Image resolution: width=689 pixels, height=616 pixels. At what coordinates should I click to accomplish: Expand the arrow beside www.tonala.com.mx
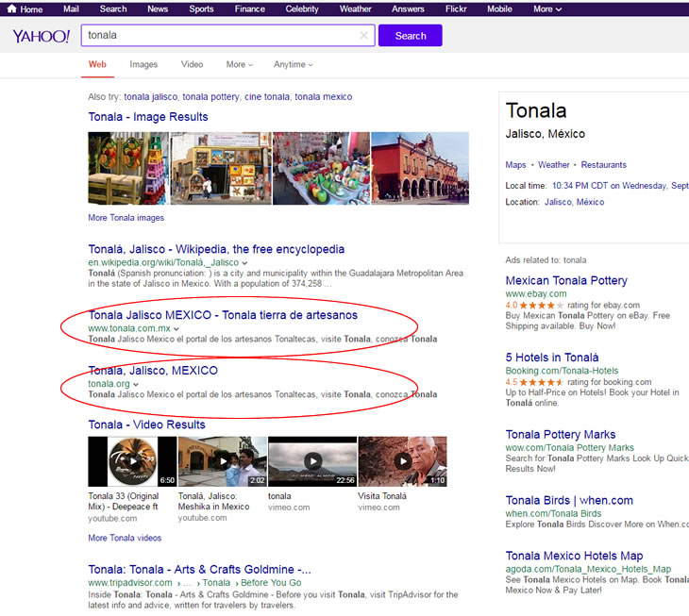176,329
